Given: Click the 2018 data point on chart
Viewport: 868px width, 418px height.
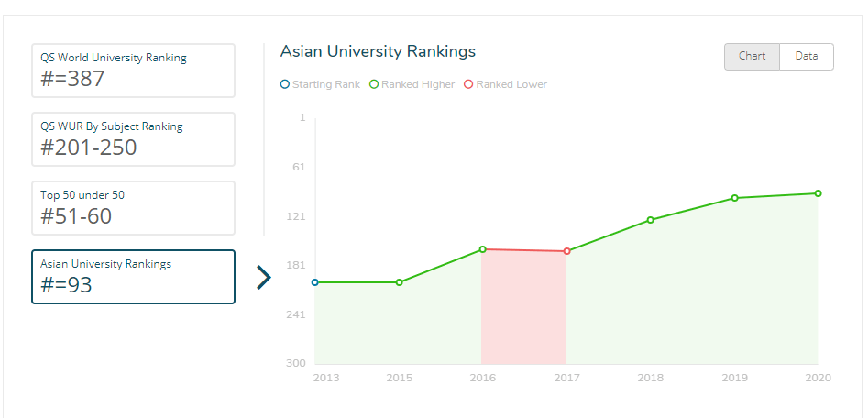Looking at the screenshot, I should click(x=650, y=220).
